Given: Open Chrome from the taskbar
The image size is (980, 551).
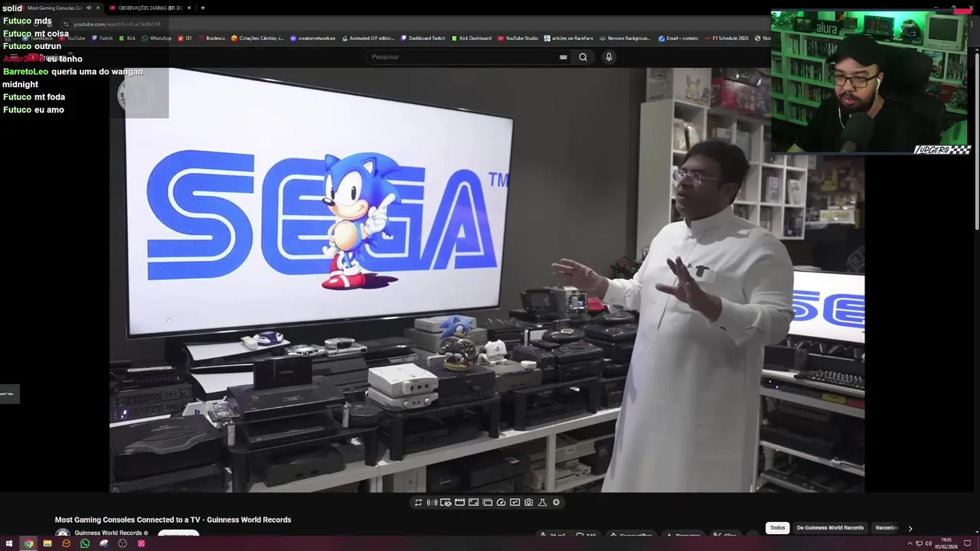Looking at the screenshot, I should pyautogui.click(x=28, y=543).
